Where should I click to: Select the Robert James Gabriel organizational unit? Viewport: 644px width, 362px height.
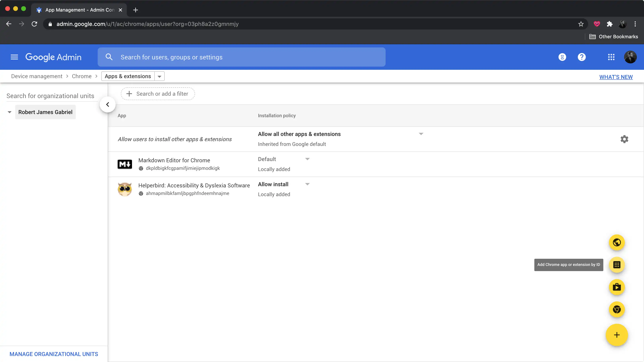[45, 112]
